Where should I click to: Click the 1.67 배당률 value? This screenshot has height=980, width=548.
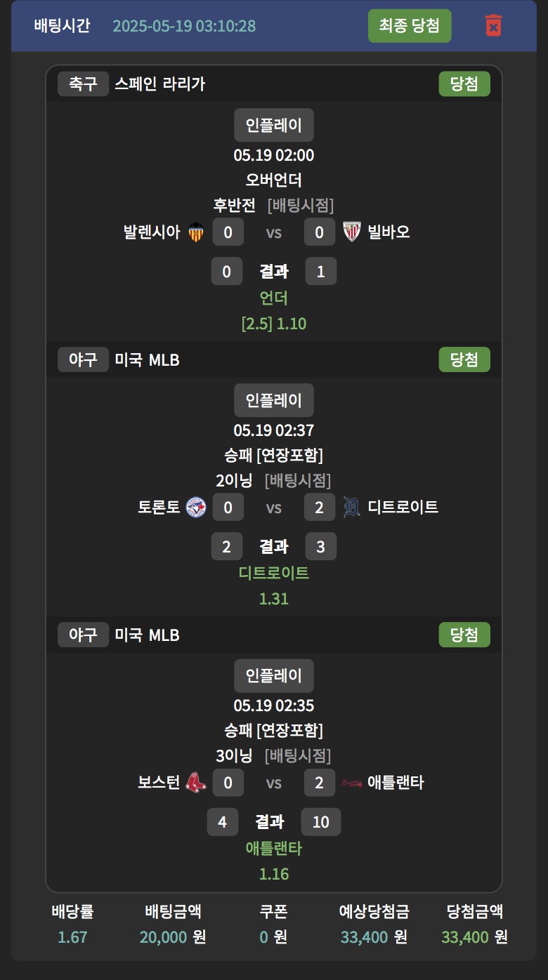[x=72, y=937]
